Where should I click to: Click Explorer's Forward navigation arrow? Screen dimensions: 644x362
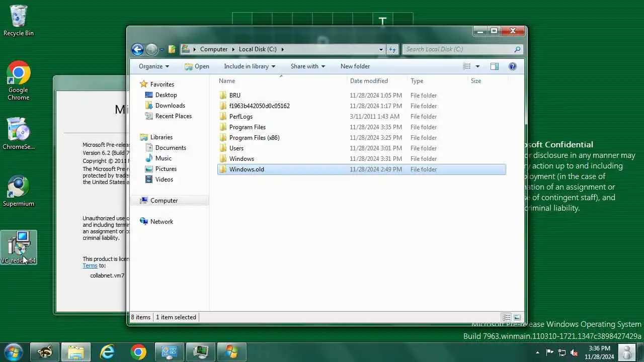[151, 49]
